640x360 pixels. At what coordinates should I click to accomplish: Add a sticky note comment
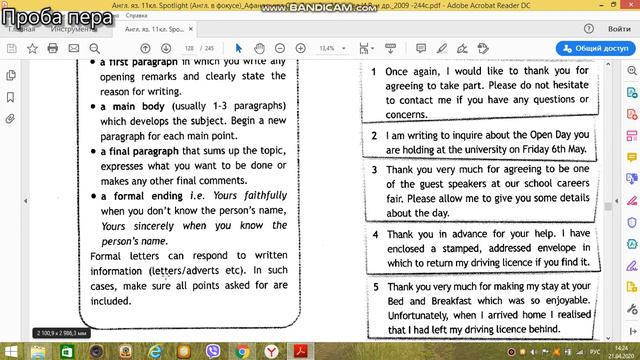coord(421,49)
